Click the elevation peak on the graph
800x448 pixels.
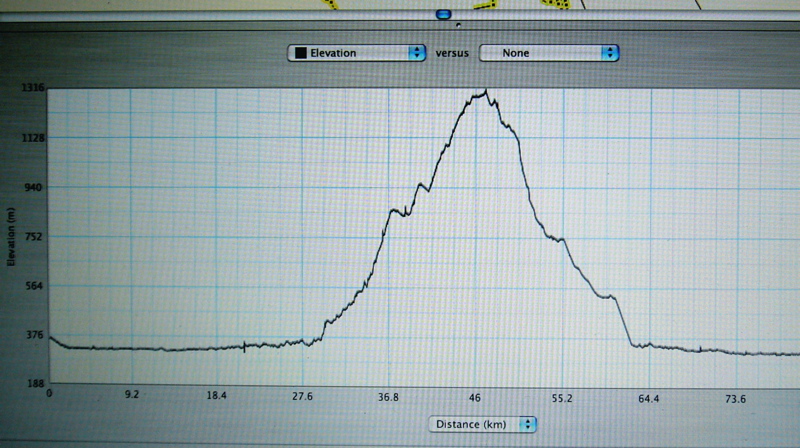(485, 92)
